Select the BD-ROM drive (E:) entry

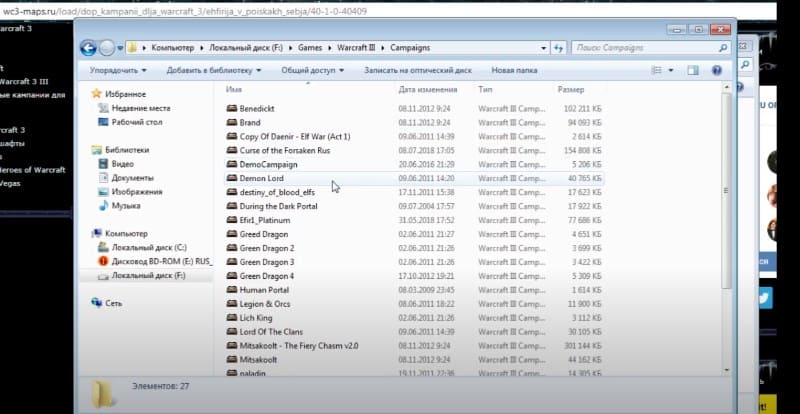(x=160, y=260)
